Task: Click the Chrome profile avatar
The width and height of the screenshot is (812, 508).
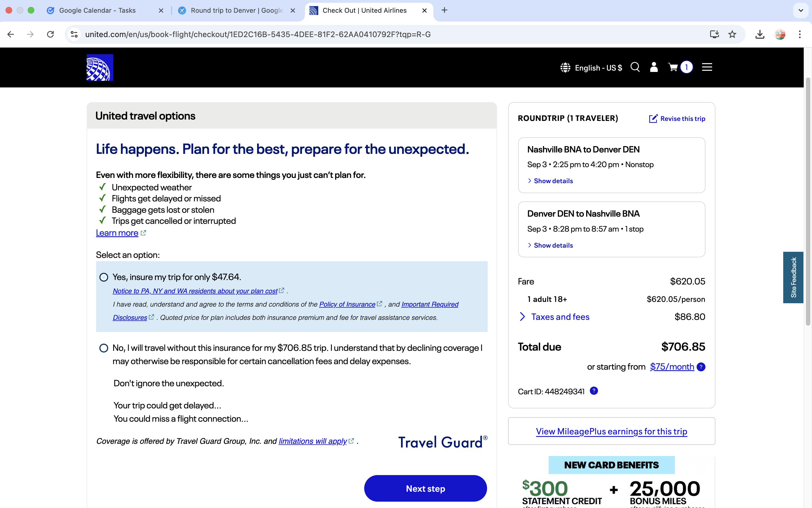Action: (780, 34)
